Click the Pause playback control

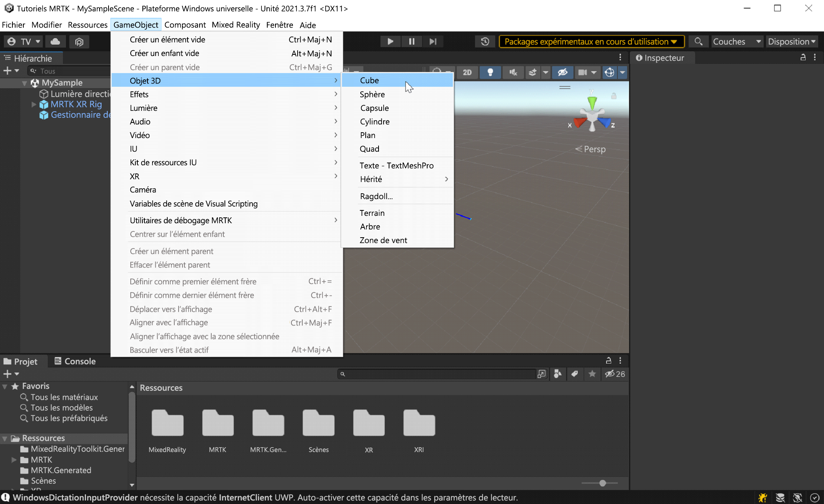pos(411,41)
